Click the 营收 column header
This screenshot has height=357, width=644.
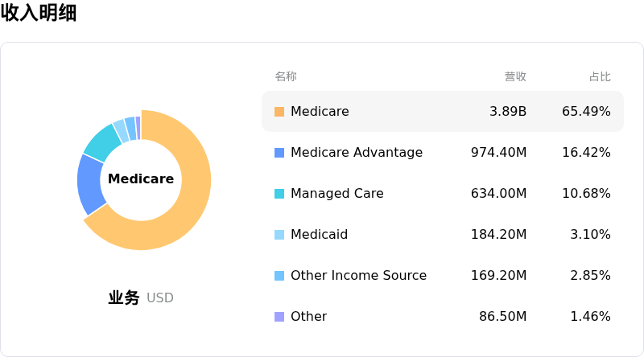tap(515, 76)
